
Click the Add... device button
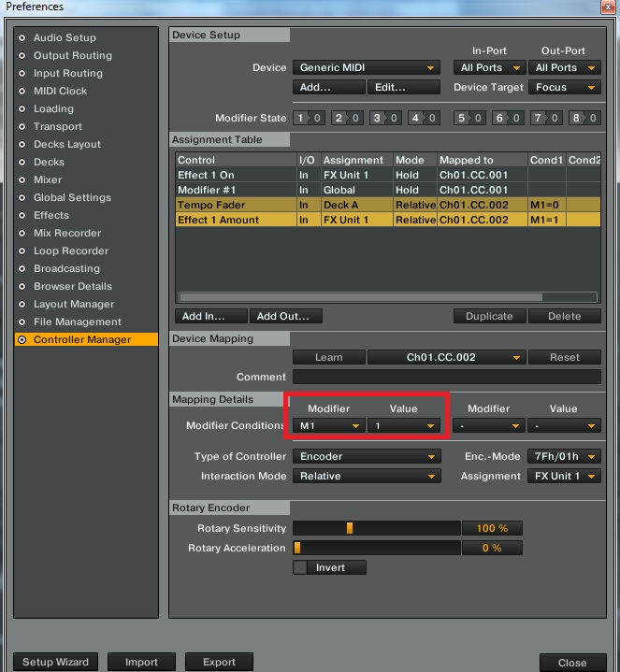(x=329, y=88)
